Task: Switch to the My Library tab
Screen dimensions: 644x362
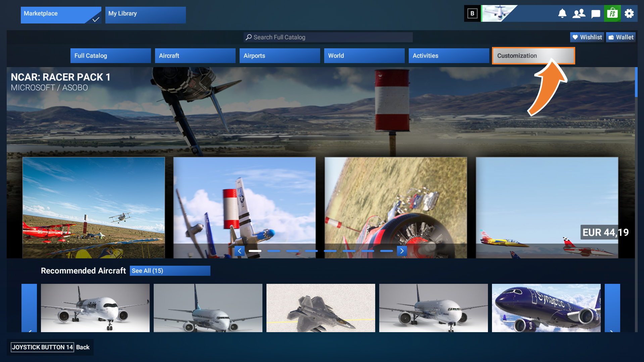Action: tap(146, 15)
